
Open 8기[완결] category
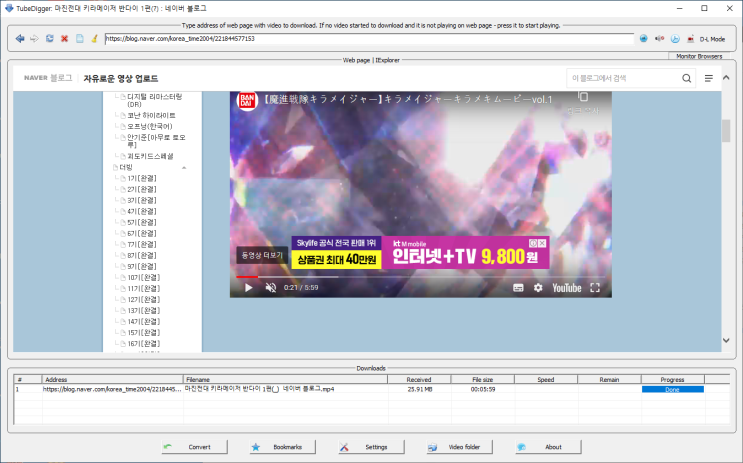[142, 255]
